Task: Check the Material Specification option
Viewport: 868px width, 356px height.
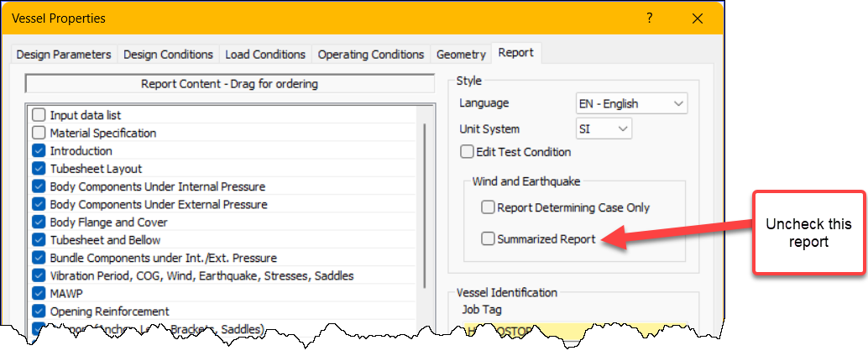Action: 39,133
